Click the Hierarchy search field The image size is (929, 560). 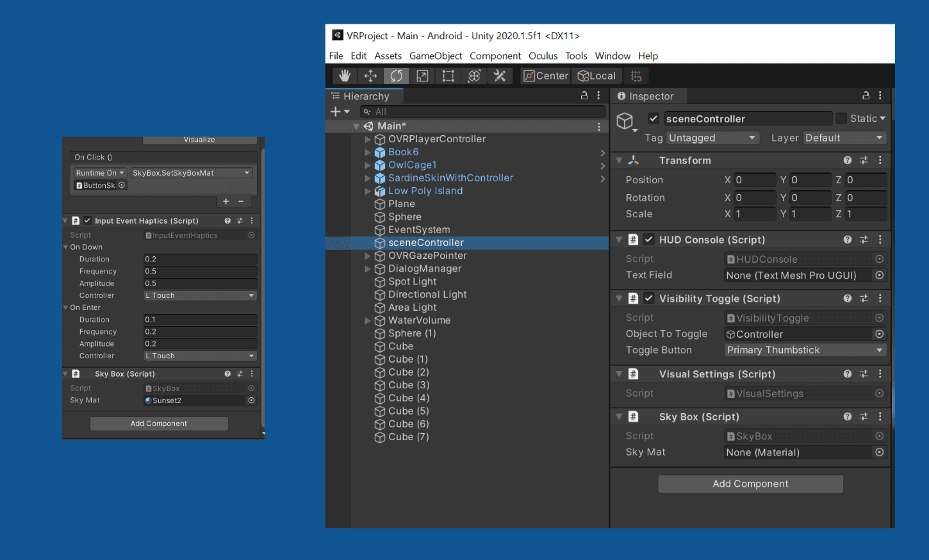point(482,111)
